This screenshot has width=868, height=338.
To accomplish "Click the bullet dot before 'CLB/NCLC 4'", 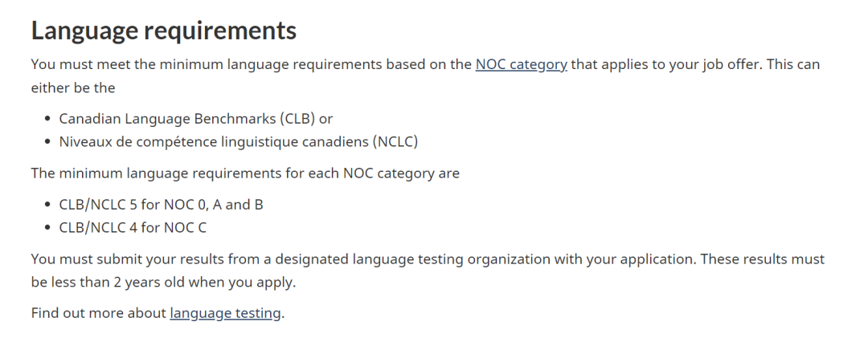I will 47,228.
